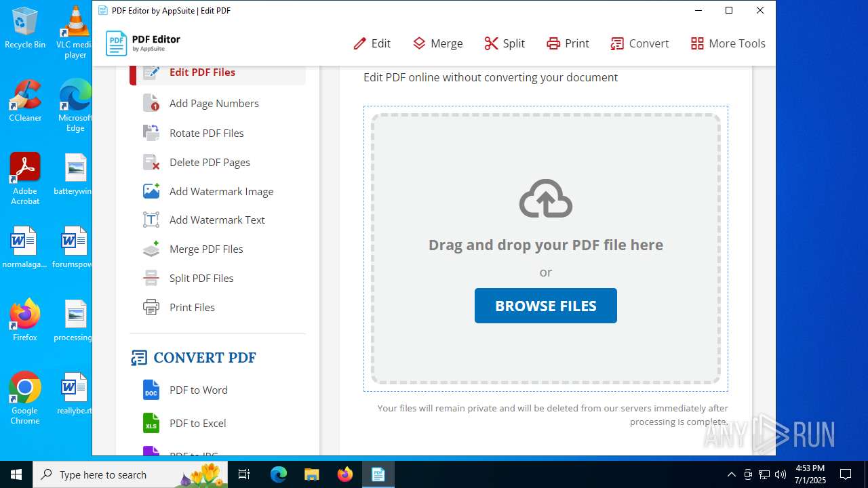This screenshot has height=488, width=868.
Task: Open the normalaga Word document on desktop
Action: [x=25, y=247]
